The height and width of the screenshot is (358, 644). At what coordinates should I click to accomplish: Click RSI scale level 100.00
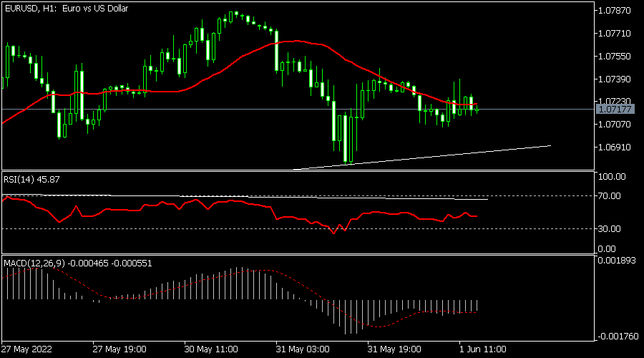coord(612,177)
